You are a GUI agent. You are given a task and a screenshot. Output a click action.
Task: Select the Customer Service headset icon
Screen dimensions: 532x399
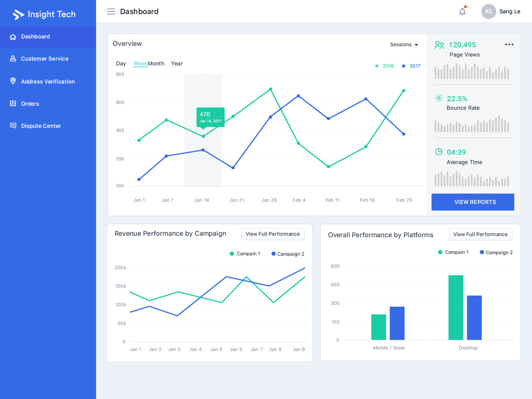point(13,58)
